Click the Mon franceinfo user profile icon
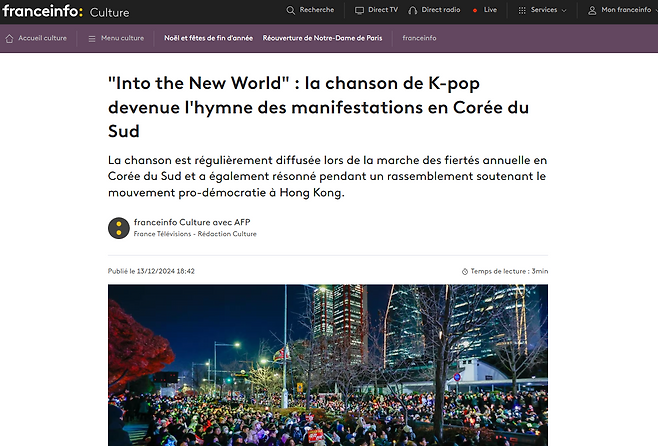Screen dimensions: 658x446 pos(592,10)
